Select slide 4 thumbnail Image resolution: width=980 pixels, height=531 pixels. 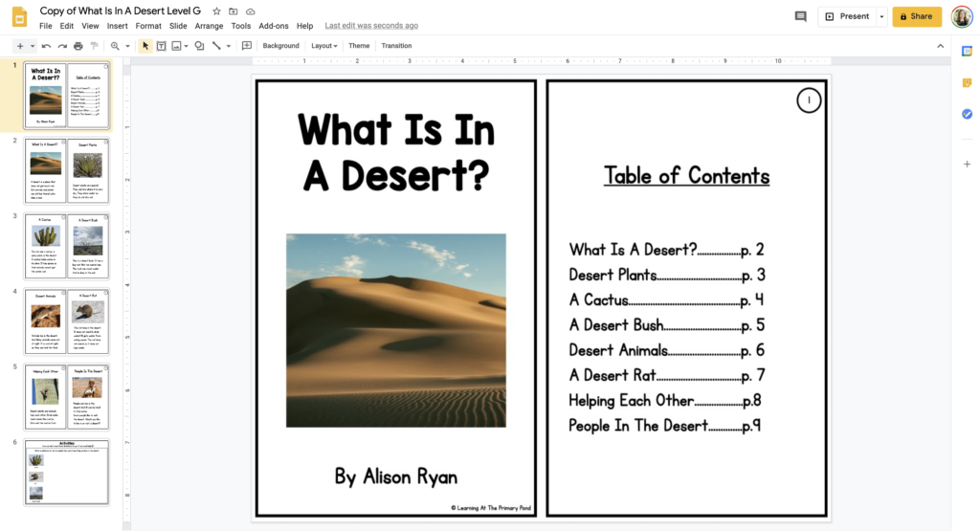[x=67, y=321]
